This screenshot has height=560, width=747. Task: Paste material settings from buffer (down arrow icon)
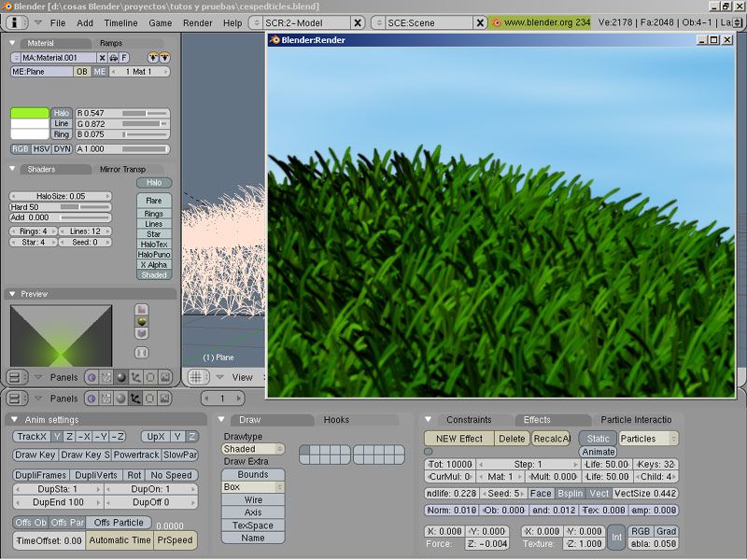[164, 58]
